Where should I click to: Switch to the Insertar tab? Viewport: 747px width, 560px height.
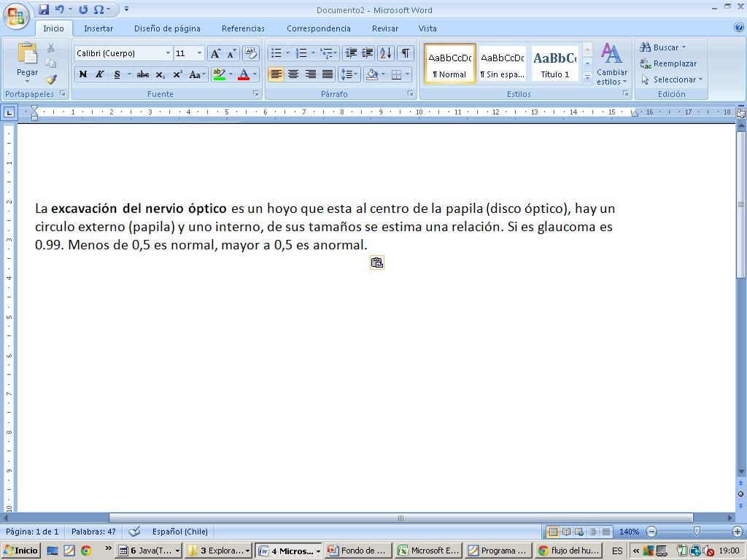tap(98, 28)
